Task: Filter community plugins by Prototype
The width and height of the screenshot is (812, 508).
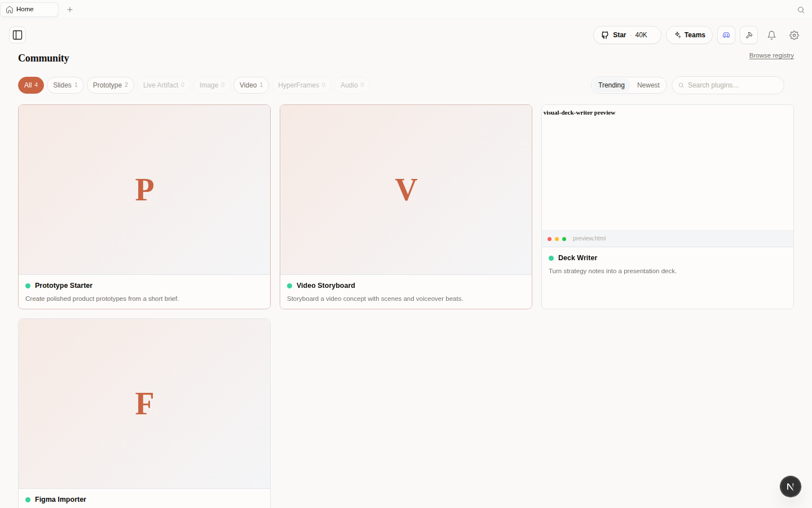Action: [x=111, y=85]
